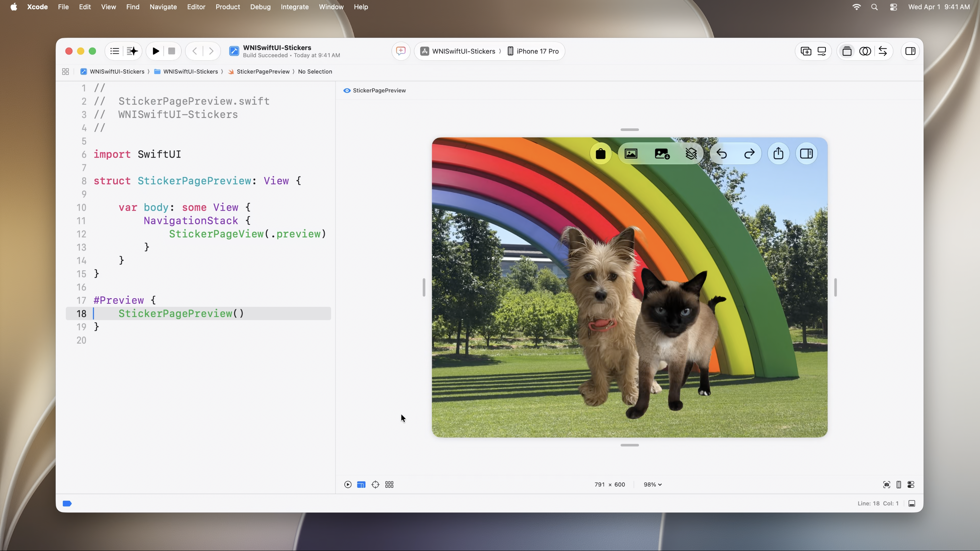
Task: Open the Product menu
Action: (228, 7)
